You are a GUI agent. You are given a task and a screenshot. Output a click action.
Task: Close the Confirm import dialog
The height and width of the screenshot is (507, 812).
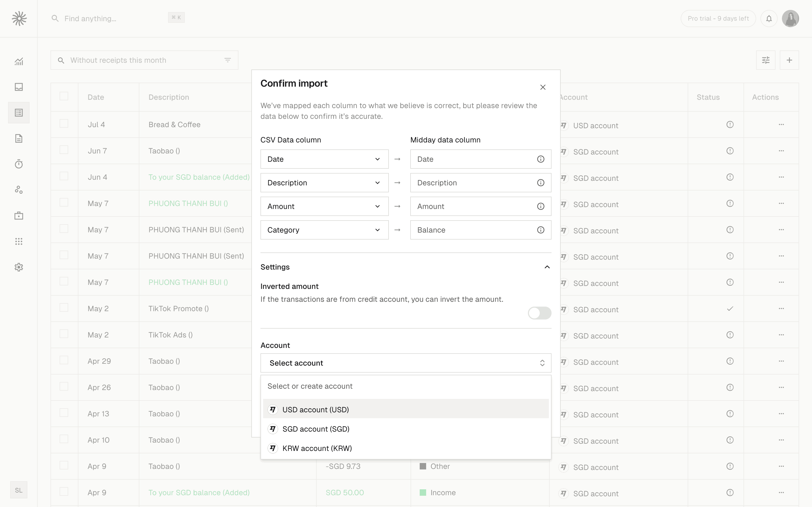(543, 87)
